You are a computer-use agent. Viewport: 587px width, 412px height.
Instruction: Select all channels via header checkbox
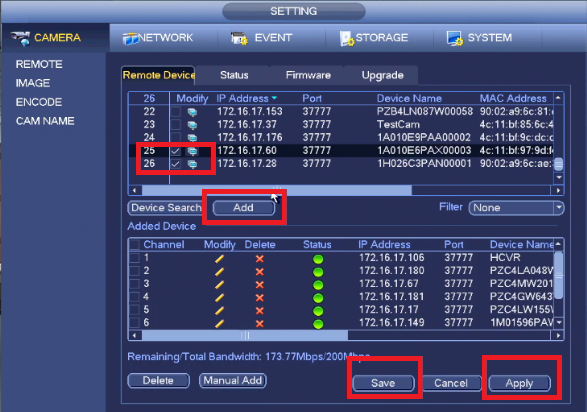pyautogui.click(x=134, y=245)
